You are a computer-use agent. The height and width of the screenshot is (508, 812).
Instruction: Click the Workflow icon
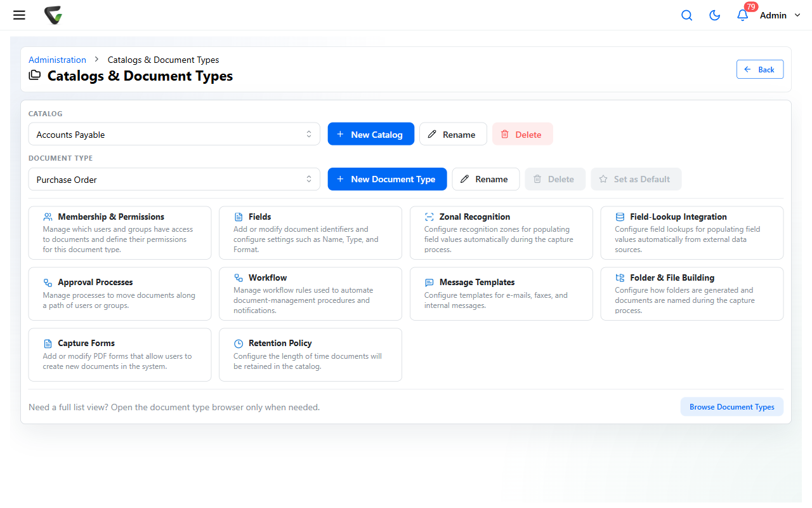[x=239, y=278]
